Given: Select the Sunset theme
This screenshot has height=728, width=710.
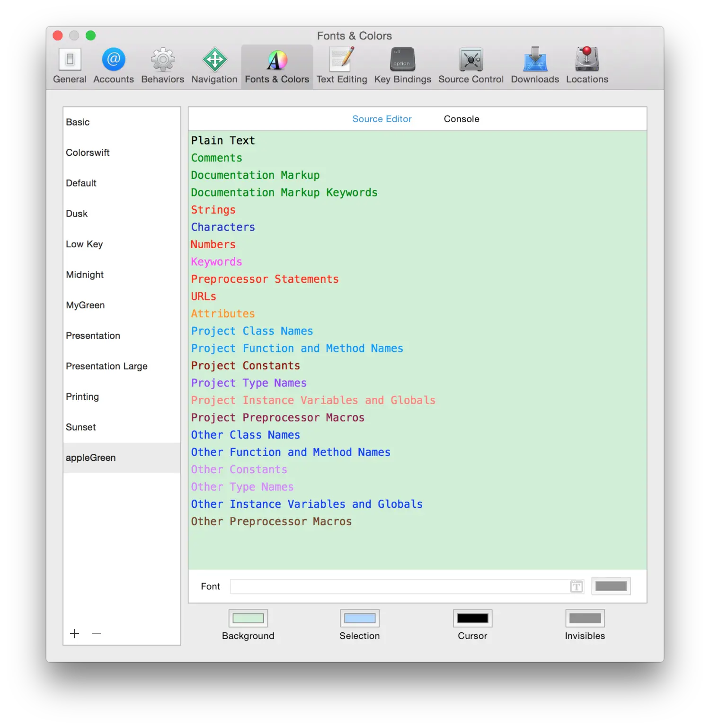Looking at the screenshot, I should (x=122, y=427).
